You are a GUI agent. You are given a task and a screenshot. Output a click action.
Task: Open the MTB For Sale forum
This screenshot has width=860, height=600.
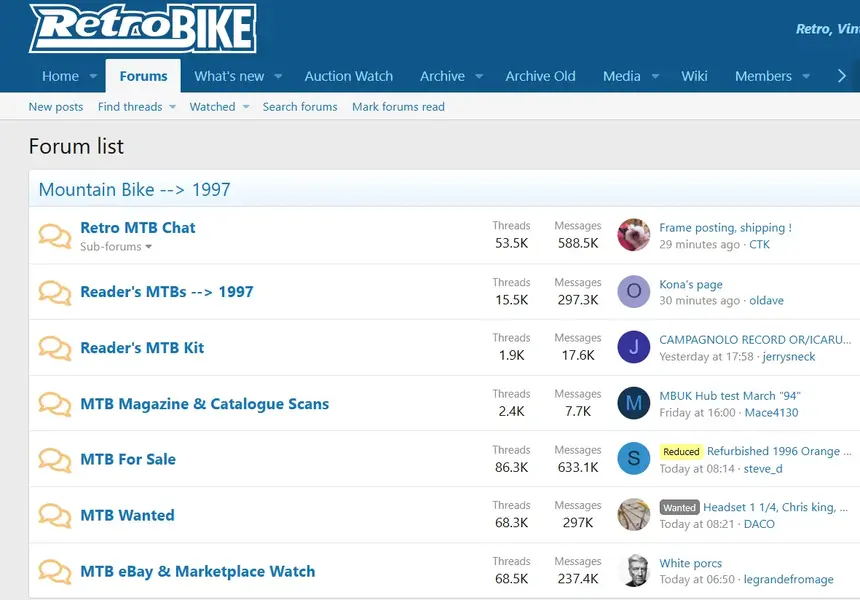pos(128,460)
